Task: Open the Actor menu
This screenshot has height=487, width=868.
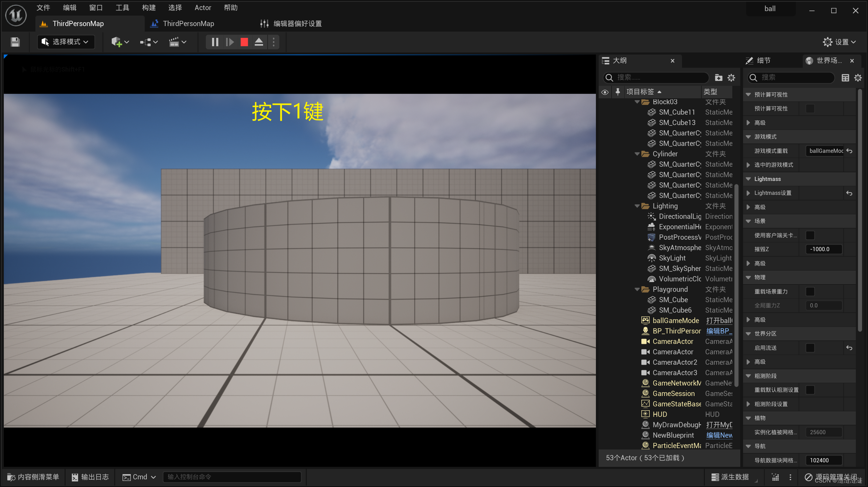Action: click(203, 8)
